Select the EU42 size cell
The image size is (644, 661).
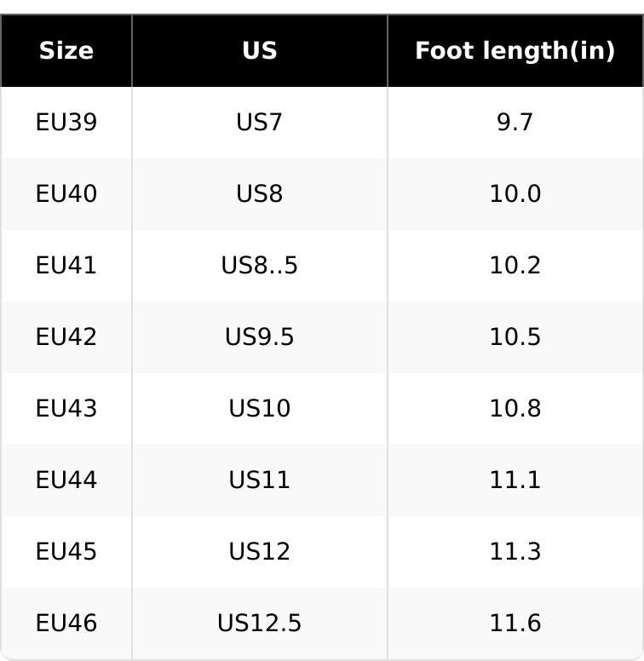click(x=66, y=336)
